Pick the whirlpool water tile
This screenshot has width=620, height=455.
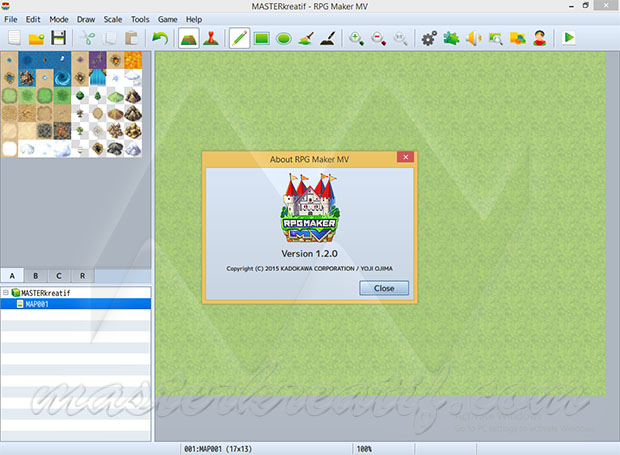62,78
